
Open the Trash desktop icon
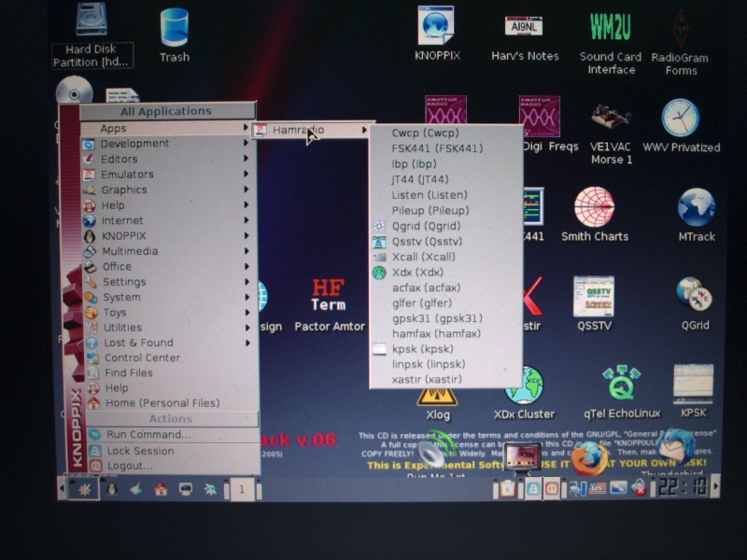[175, 35]
